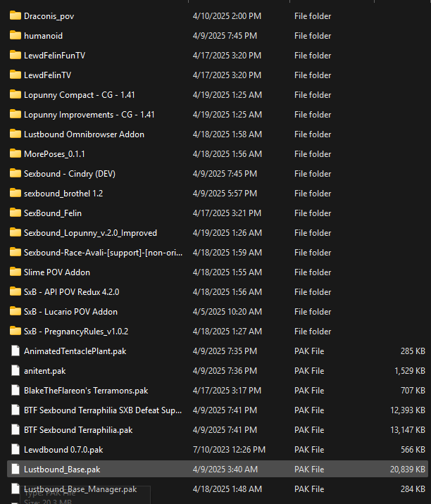
Task: Select Lopunny Improvements - CG - 1.41 name
Action: click(89, 115)
